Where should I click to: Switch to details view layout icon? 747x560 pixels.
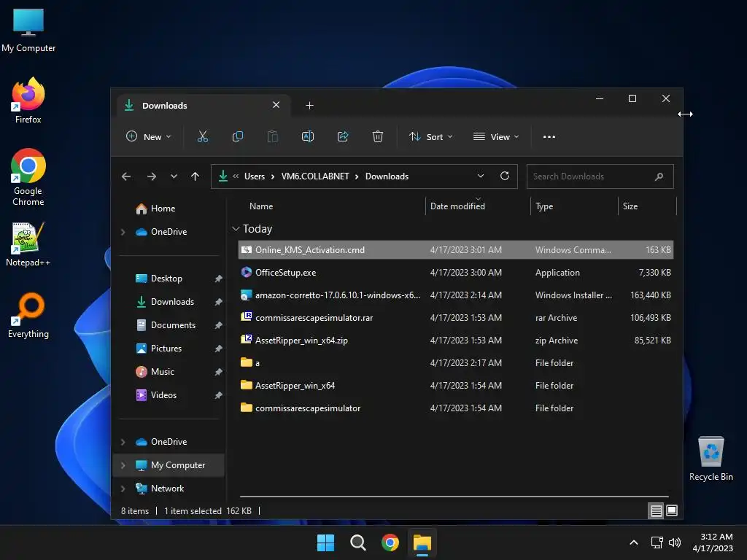[656, 510]
